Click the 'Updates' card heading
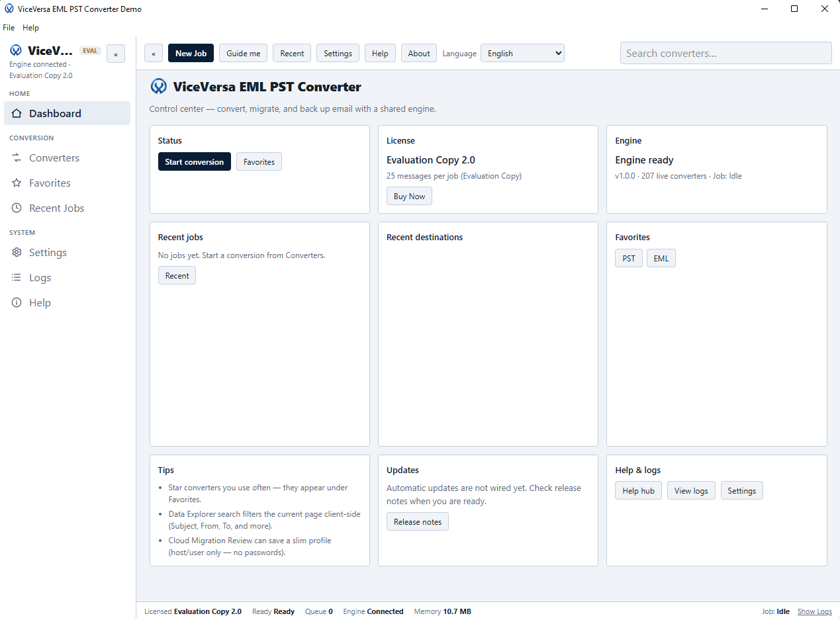This screenshot has width=840, height=618. [x=402, y=470]
